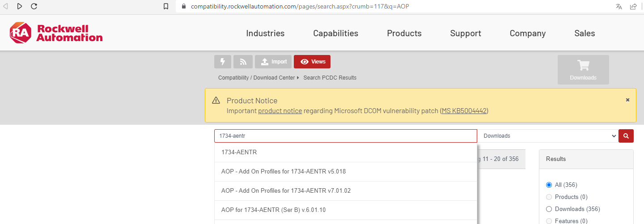Screen dimensions: 644x224
Task: Click the lightning bolt quick button
Action: point(223,62)
